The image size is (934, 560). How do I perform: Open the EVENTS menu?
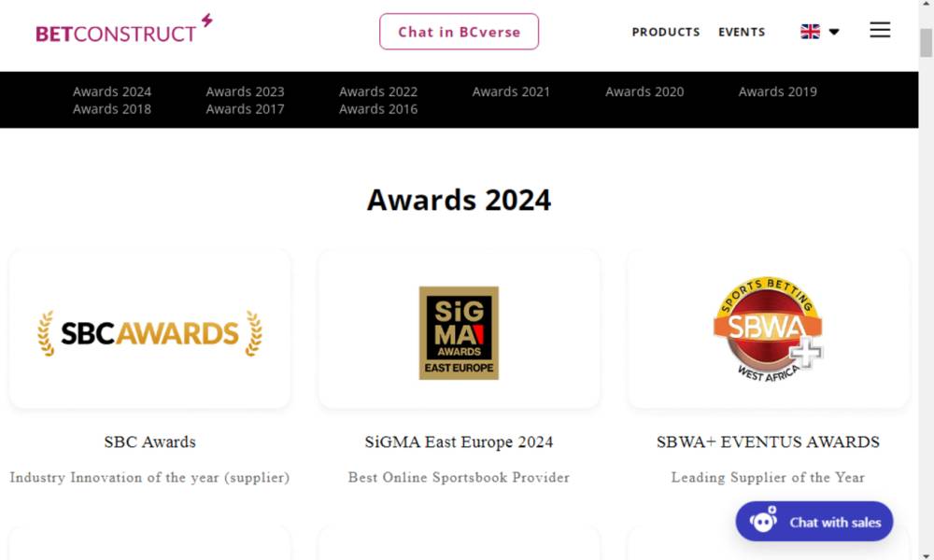point(742,32)
